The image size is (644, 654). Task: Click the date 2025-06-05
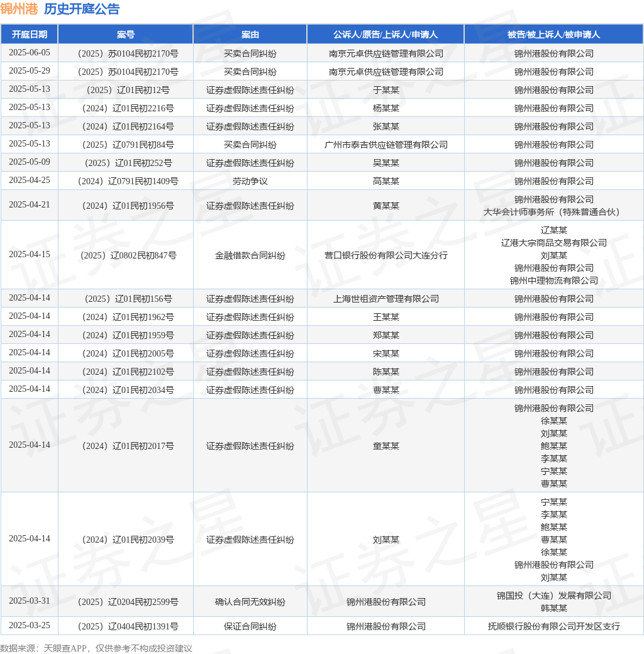[x=29, y=53]
